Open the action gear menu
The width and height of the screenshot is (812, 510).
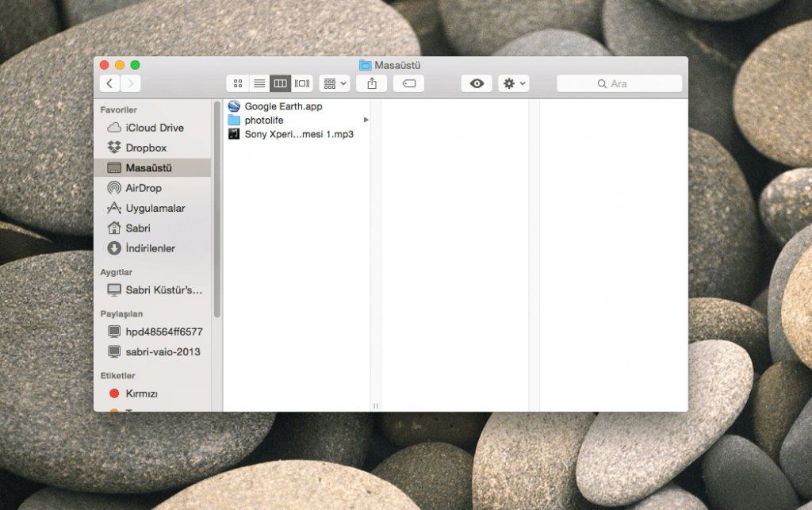click(512, 82)
